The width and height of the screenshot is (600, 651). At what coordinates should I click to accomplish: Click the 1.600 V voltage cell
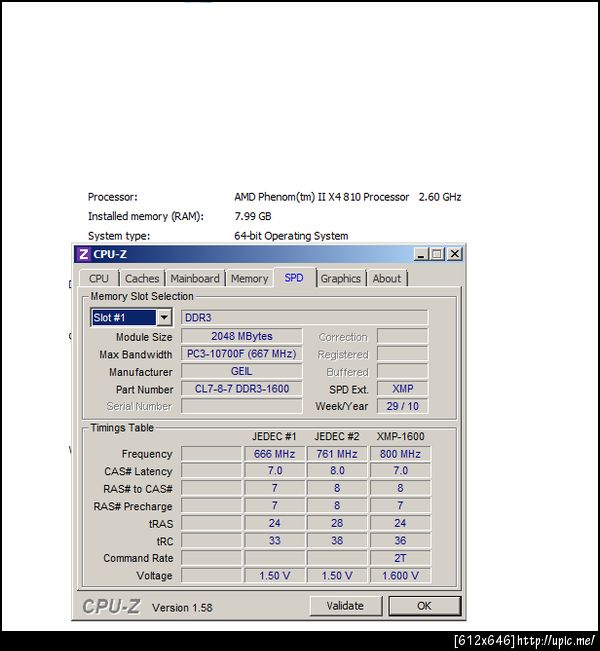[x=400, y=575]
